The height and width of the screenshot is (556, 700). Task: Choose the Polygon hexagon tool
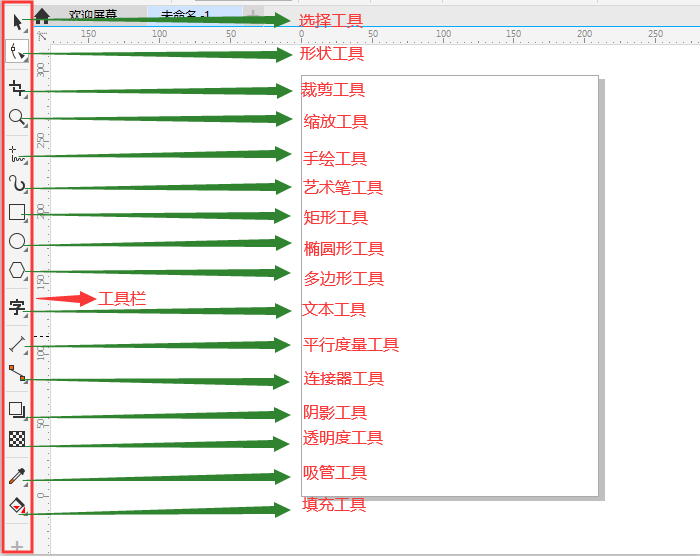click(17, 271)
